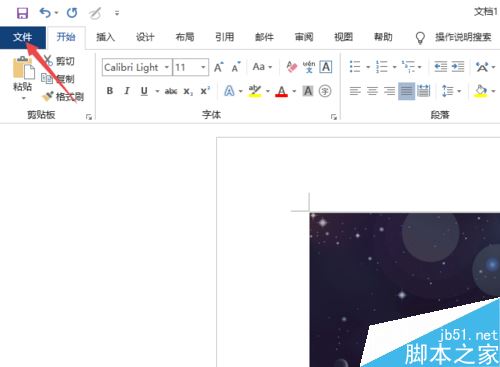The width and height of the screenshot is (500, 367).
Task: Click the inserted space image in document
Action: pos(405,290)
